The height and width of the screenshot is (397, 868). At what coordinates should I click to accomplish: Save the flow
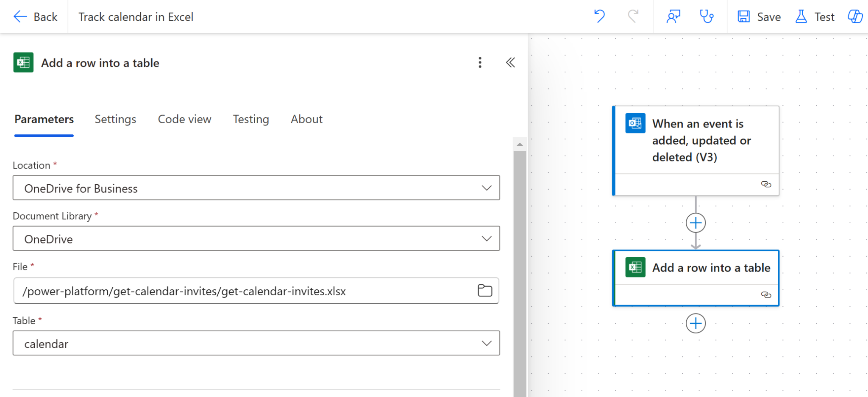(x=759, y=17)
